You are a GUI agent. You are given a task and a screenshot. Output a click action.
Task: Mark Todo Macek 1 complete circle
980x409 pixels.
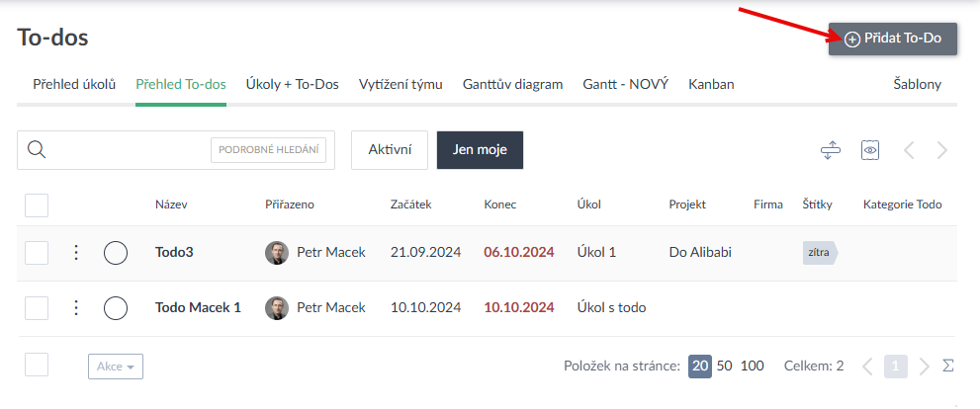(x=116, y=307)
